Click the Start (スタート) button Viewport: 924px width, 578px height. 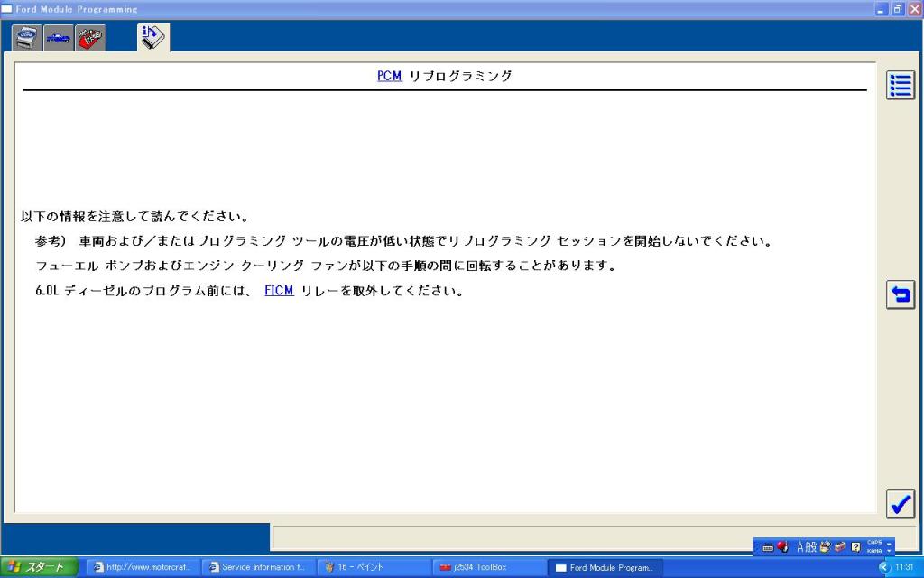click(x=40, y=567)
